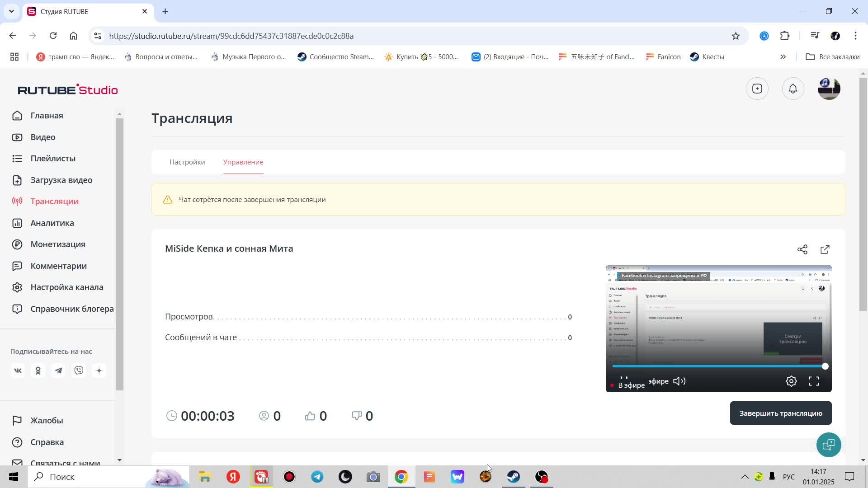Switch to the Настройки tab
Viewport: 868px width, 488px height.
coord(187,162)
